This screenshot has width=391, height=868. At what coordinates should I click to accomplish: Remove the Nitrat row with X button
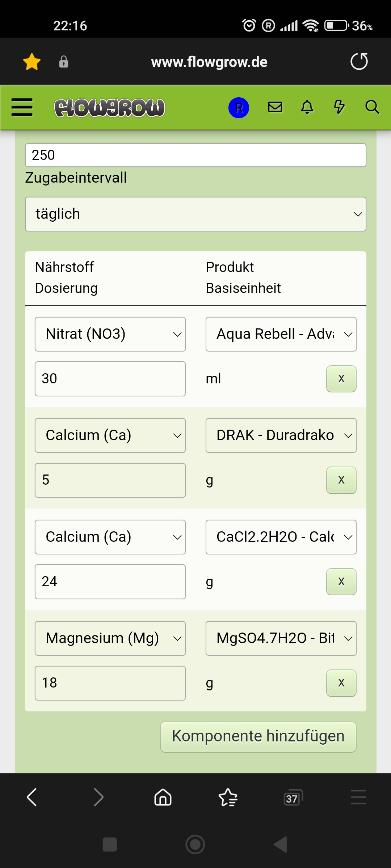[341, 379]
